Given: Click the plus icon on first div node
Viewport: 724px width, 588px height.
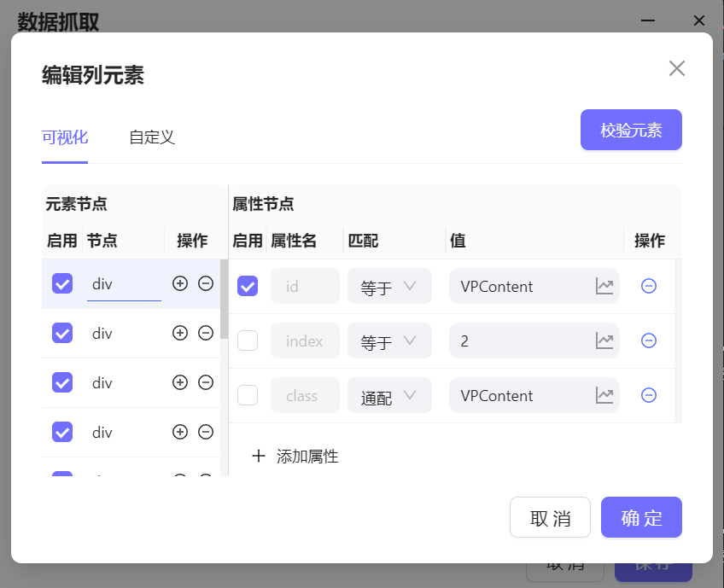Looking at the screenshot, I should point(179,284).
